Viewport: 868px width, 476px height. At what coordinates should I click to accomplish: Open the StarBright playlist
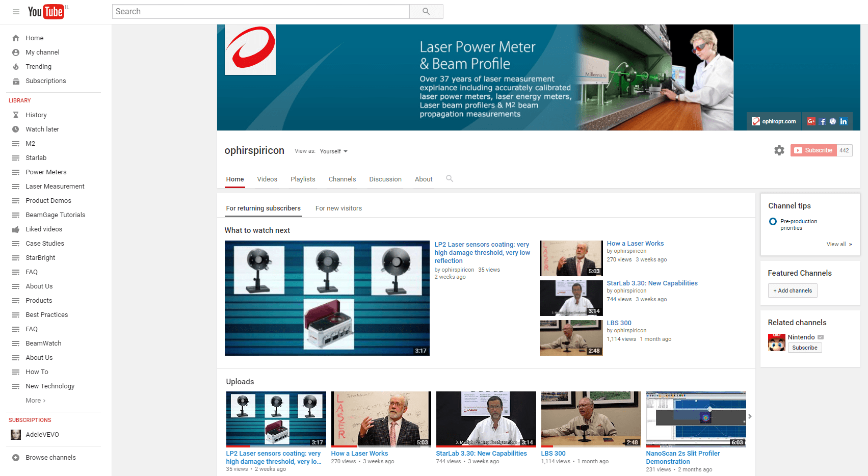40,258
